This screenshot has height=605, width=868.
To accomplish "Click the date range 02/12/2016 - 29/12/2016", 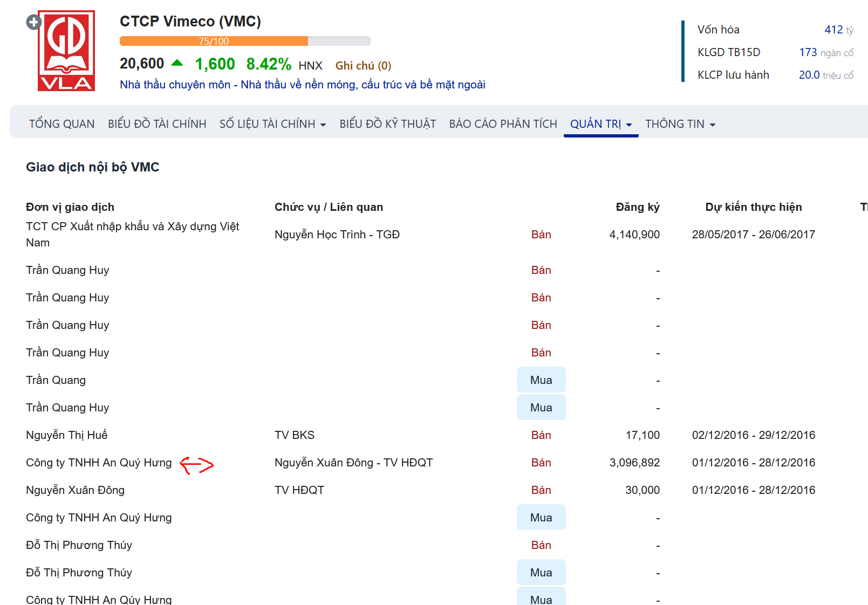I will tap(754, 435).
